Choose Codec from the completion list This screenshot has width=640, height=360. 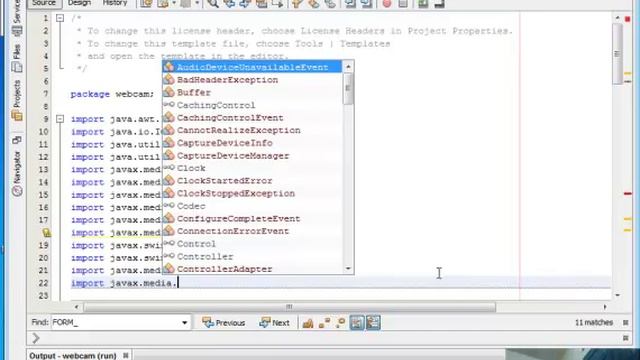(252, 206)
